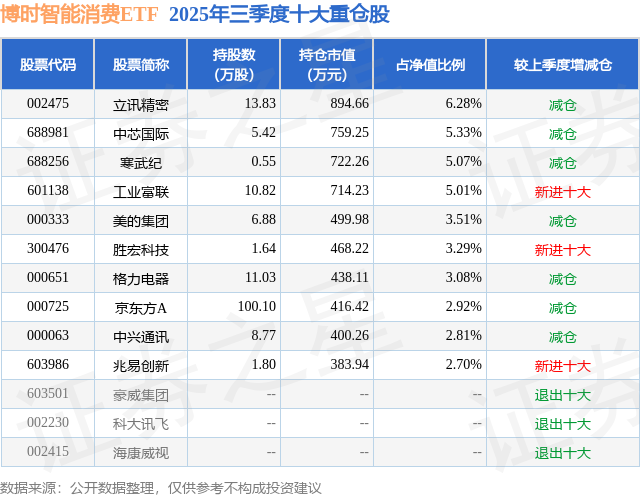The height and width of the screenshot is (497, 640).
Task: Click 退出十大 in 豪威集团 row
Action: coord(563,395)
